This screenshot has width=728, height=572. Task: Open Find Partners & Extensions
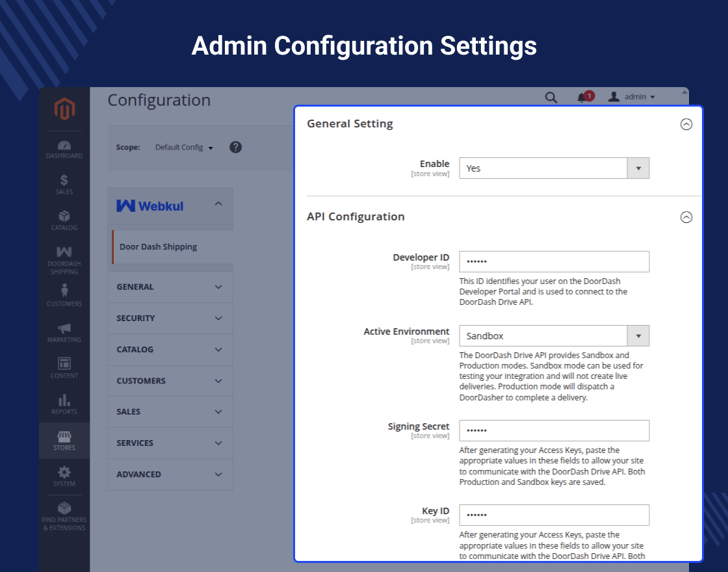coord(64,516)
